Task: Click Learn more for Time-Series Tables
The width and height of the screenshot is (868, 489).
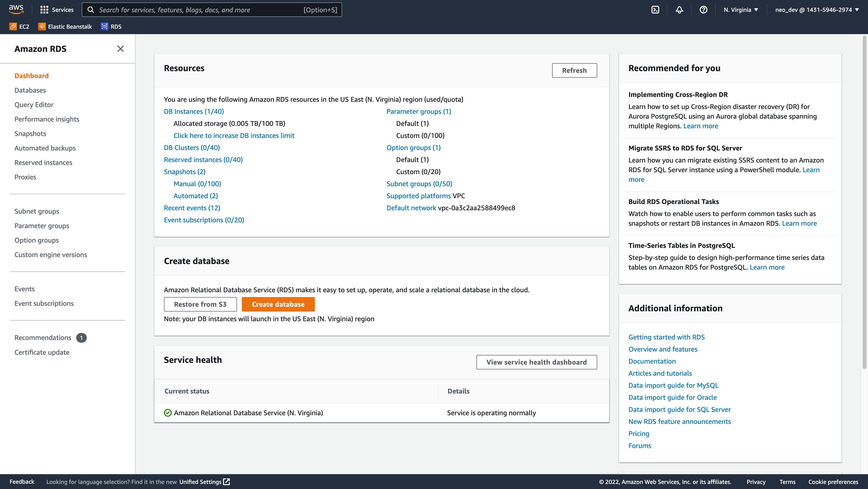Action: coord(767,267)
